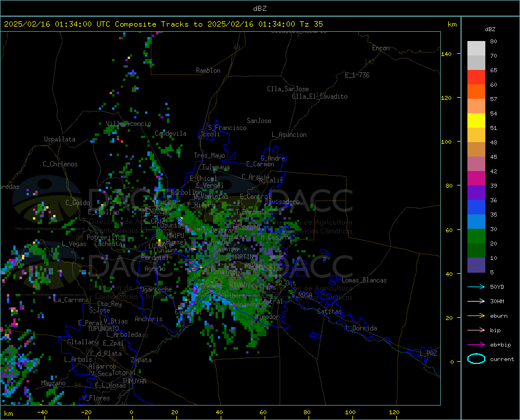The image size is (520, 420).
Task: Click the Tres_Mayo label
Action: pyautogui.click(x=209, y=155)
